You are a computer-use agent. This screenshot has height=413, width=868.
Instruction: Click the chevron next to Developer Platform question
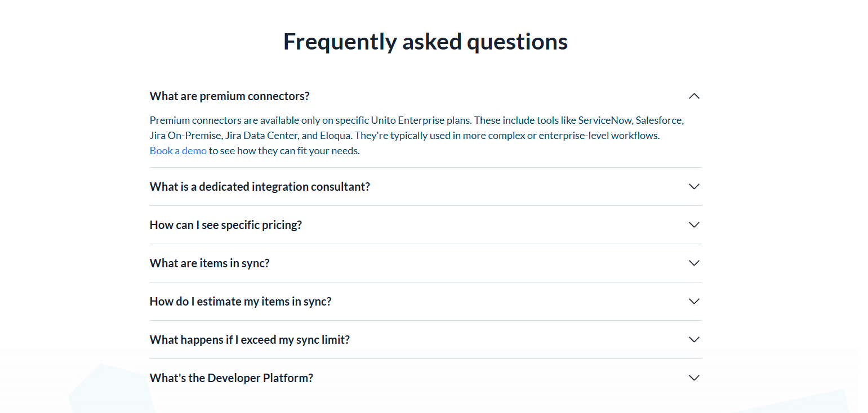[x=694, y=378]
